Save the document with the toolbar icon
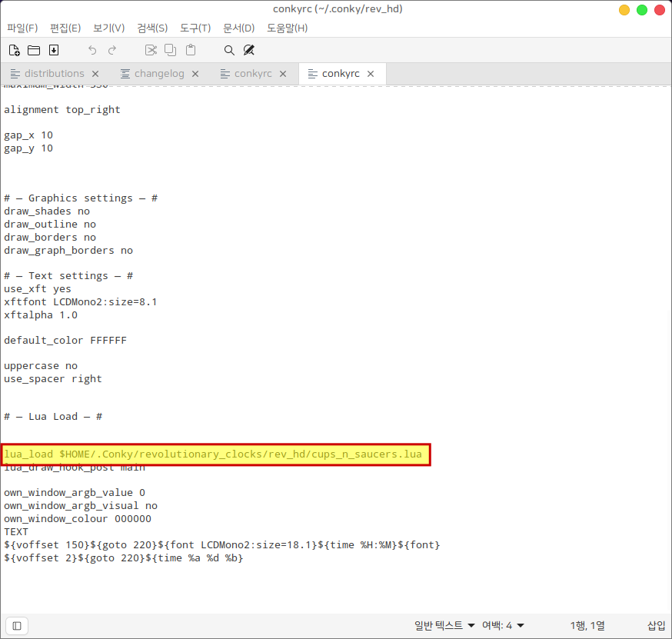672x639 pixels. 54,50
